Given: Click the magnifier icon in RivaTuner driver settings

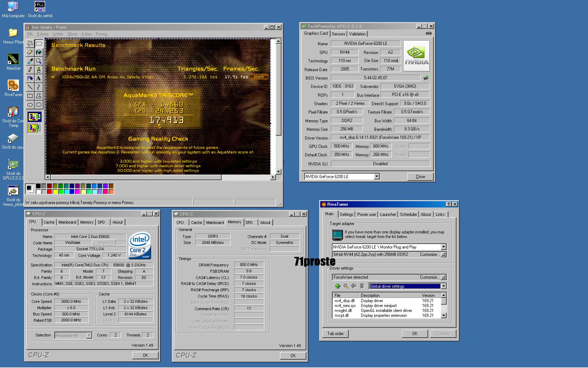Looking at the screenshot, I should [x=346, y=286].
